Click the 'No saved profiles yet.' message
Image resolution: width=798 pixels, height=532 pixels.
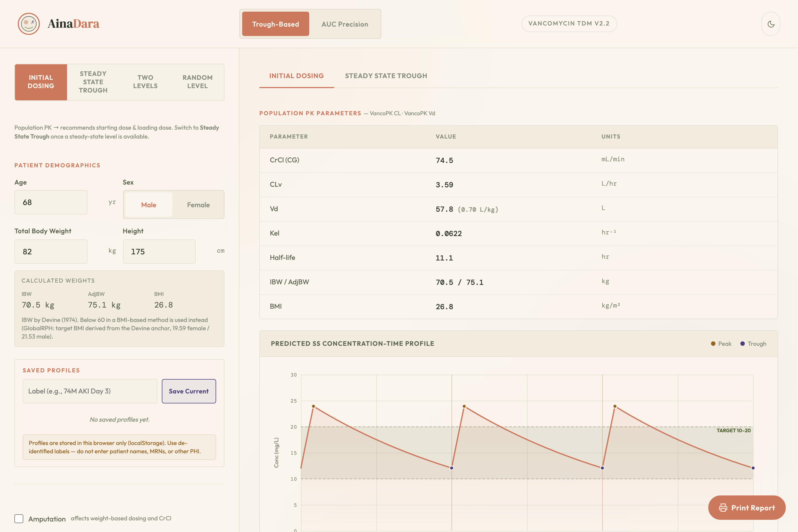pos(119,419)
